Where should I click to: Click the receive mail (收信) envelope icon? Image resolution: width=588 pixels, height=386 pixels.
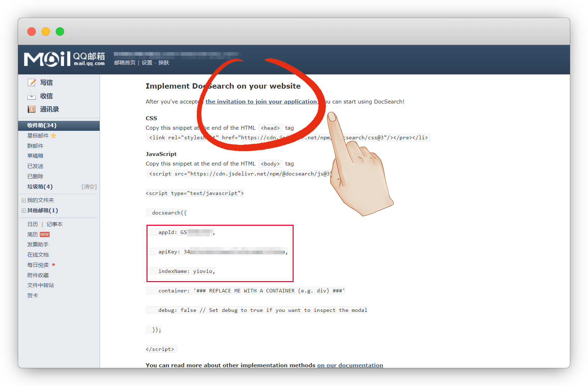(x=32, y=96)
